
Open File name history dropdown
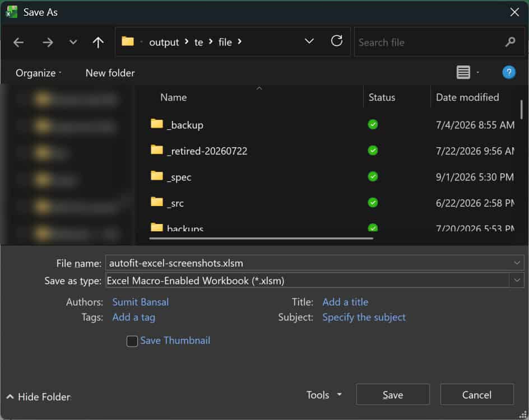click(517, 263)
